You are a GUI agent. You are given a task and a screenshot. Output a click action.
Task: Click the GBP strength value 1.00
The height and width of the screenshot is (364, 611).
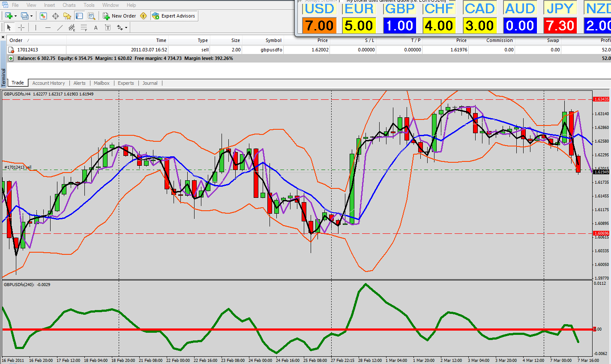coord(399,25)
